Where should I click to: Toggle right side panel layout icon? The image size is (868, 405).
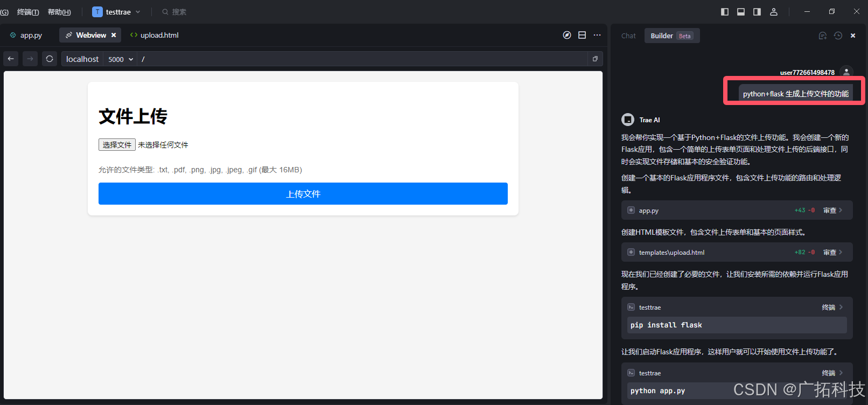[x=757, y=12]
